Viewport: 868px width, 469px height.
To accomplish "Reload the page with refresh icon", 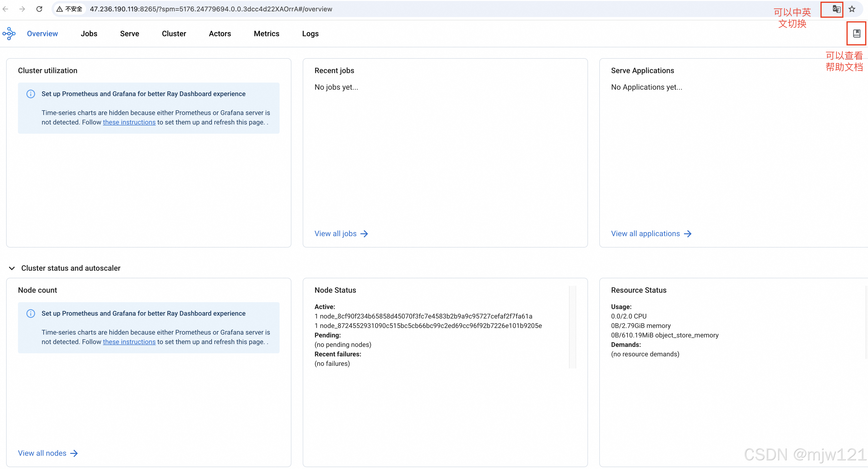I will 39,9.
